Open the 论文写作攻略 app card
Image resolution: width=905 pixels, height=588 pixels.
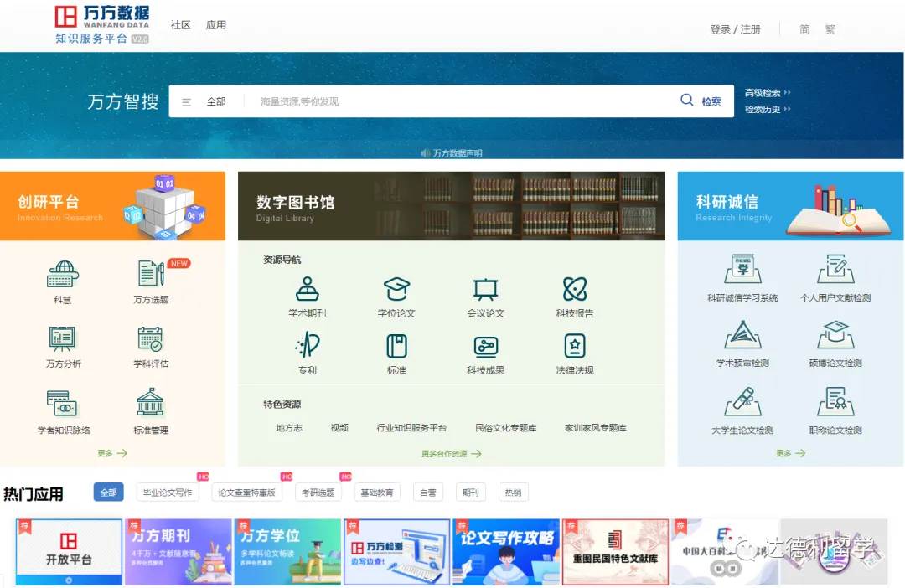tap(506, 552)
